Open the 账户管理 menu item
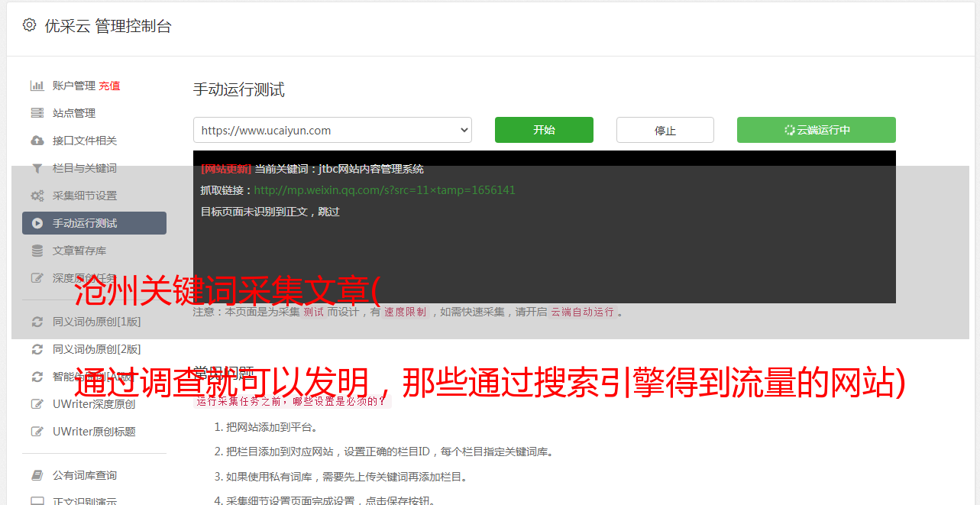Screen dimensions: 980x505 coord(74,86)
